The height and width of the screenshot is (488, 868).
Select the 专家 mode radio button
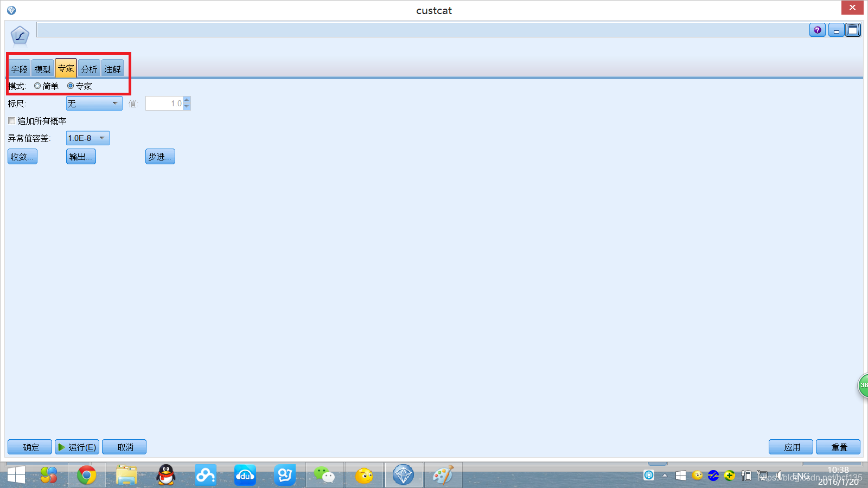coord(71,86)
